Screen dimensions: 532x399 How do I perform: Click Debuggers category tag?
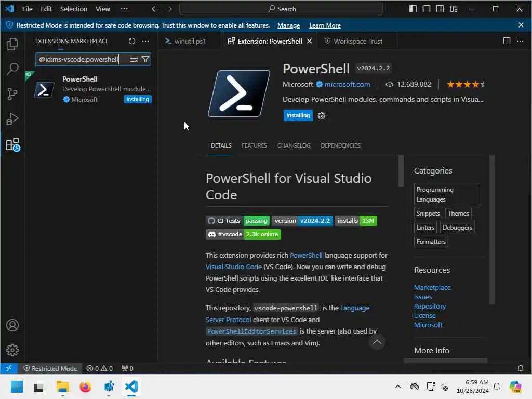[457, 228]
